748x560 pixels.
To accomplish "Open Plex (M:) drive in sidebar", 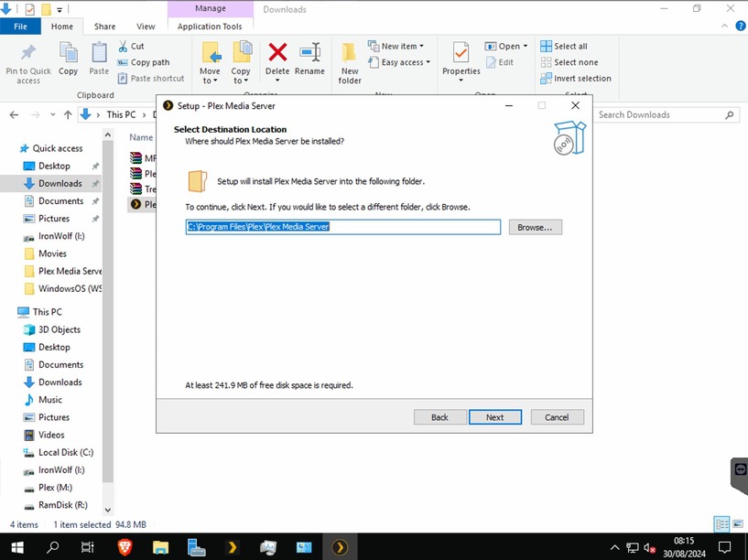I will coord(49,487).
